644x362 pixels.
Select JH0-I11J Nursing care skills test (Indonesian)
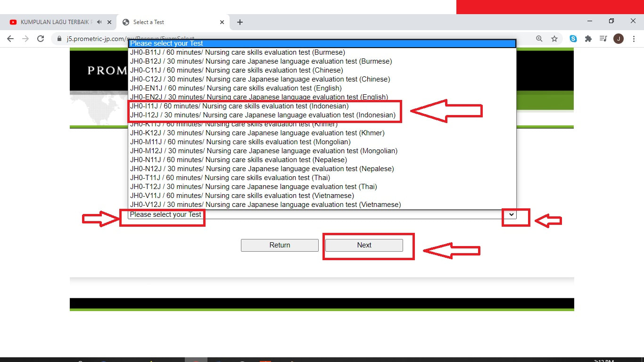click(322, 106)
